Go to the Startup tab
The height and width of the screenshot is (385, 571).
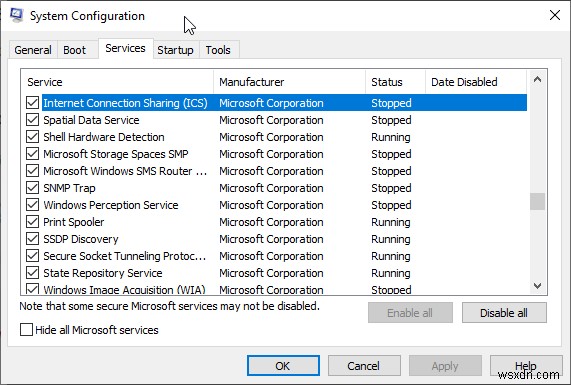[175, 50]
